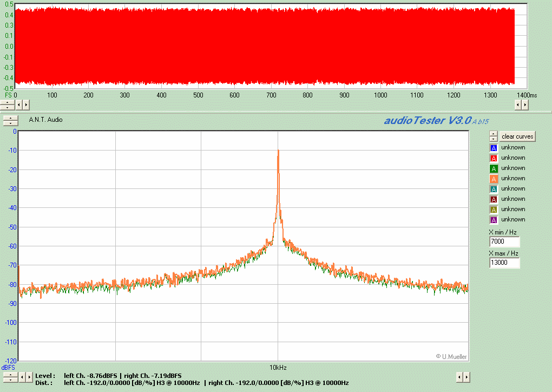Image resolution: width=552 pixels, height=392 pixels.
Task: Select the teal curve A icon
Action: (x=493, y=189)
